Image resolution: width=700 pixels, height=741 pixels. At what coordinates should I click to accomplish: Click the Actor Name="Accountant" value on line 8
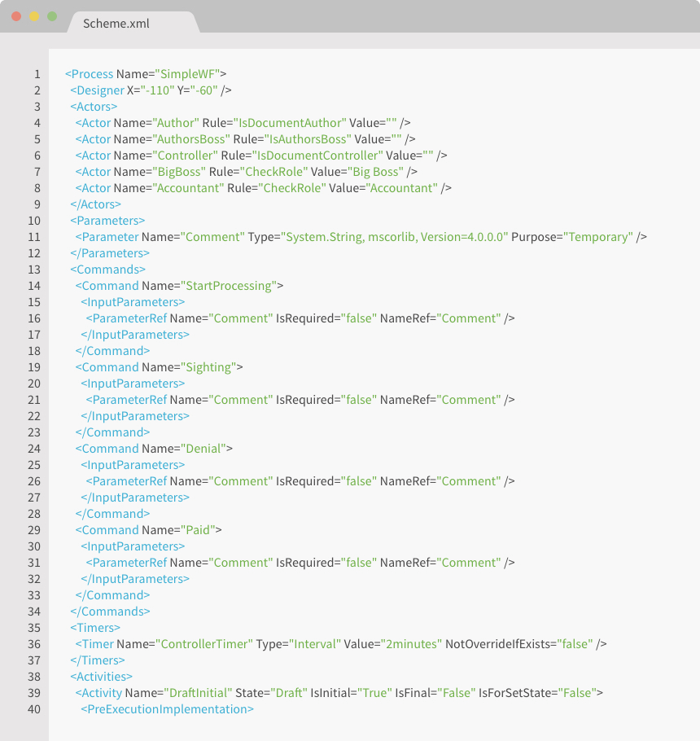pos(188,188)
